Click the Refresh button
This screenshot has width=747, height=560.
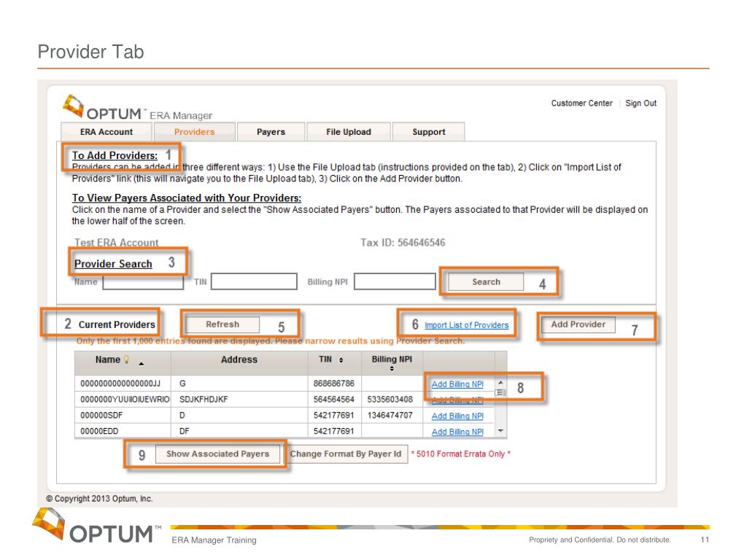point(222,324)
